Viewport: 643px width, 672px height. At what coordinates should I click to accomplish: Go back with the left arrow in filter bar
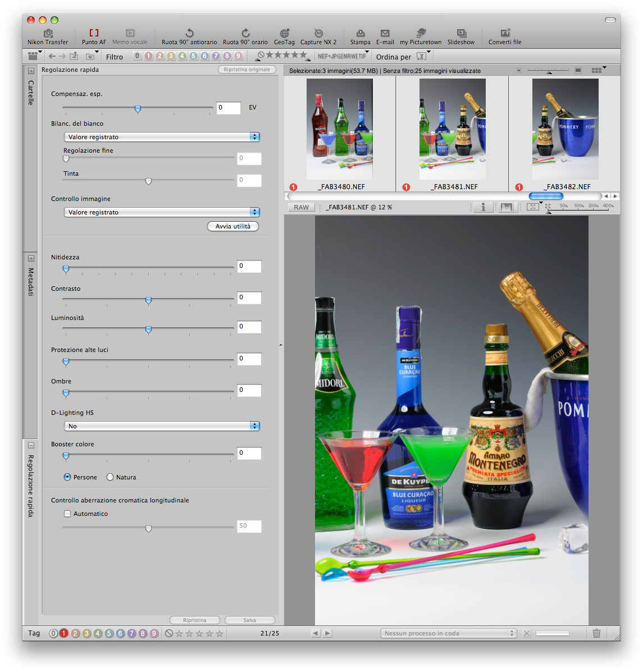tap(52, 56)
